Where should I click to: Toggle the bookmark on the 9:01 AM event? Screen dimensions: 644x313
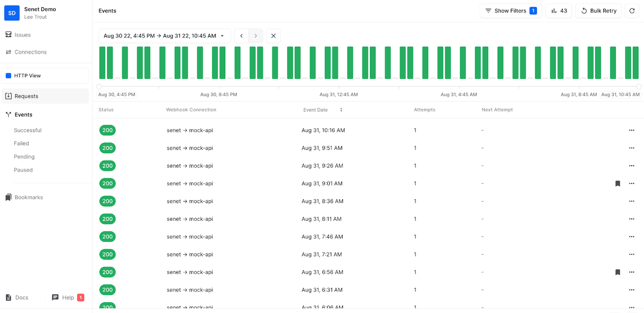click(x=618, y=183)
